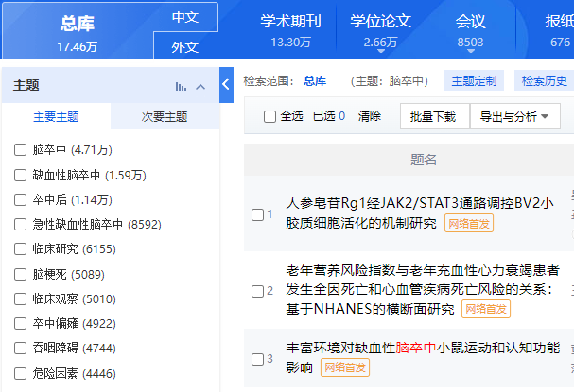Tick the 全选 checkbox
This screenshot has width=574, height=392.
click(270, 116)
